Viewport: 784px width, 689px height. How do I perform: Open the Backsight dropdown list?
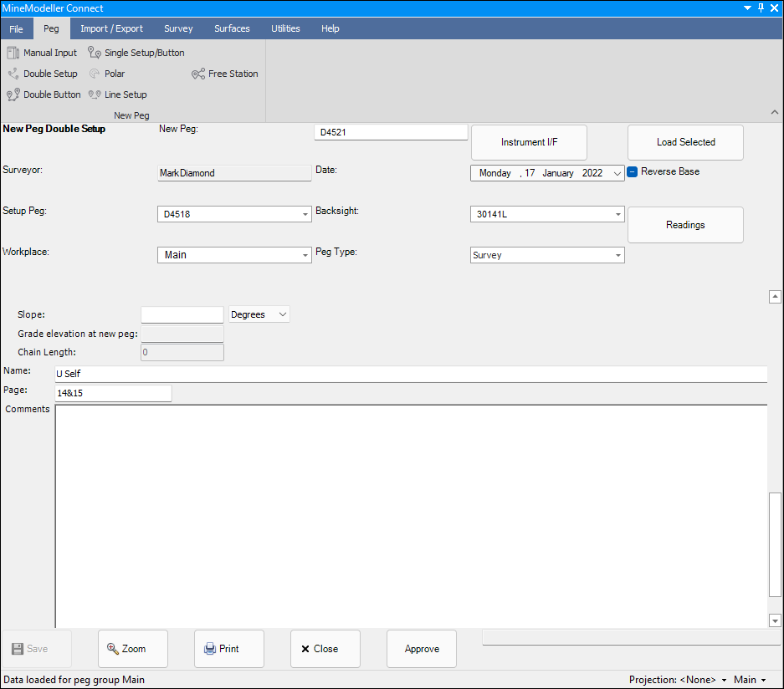click(x=617, y=214)
